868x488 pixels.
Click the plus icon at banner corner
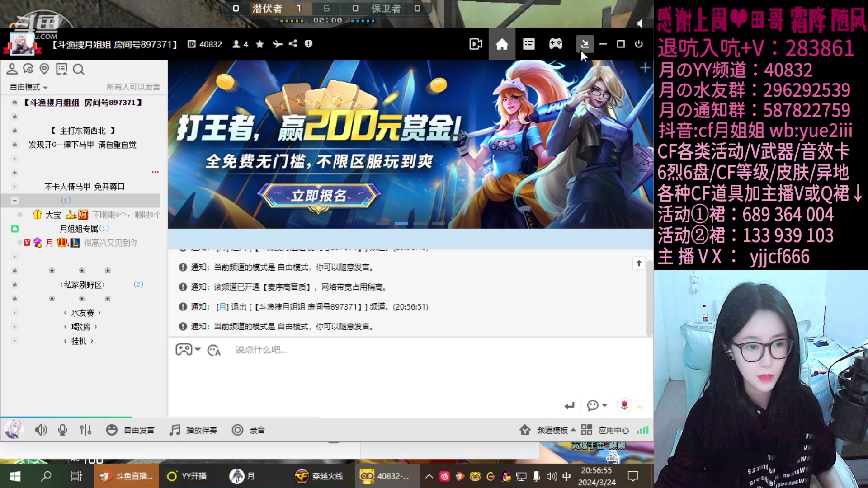tap(645, 68)
